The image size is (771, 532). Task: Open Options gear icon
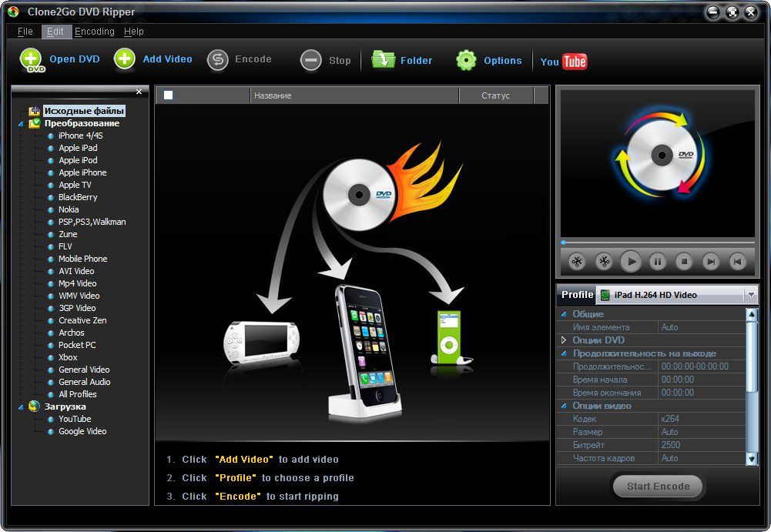pos(466,61)
